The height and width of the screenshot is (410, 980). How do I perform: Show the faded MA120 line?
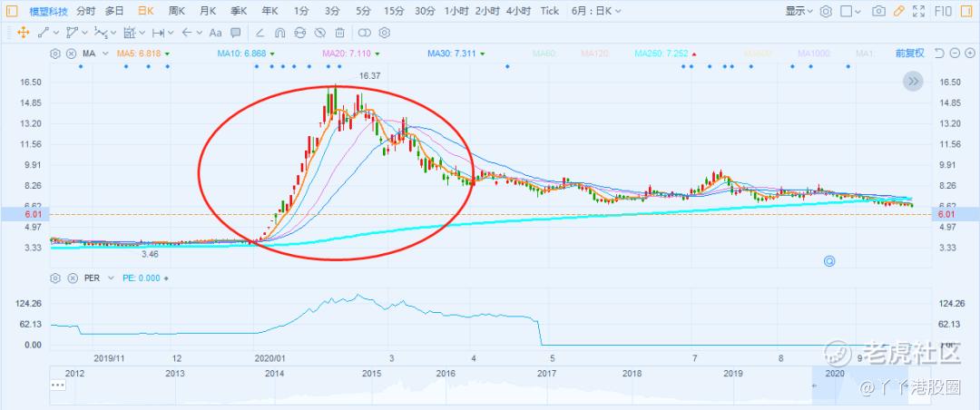(594, 54)
